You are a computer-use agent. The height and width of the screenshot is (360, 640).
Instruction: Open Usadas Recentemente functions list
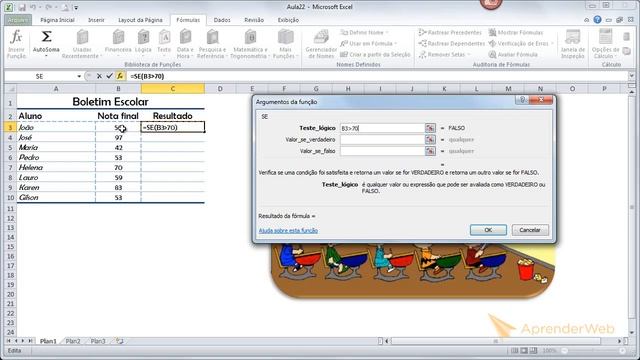tap(82, 44)
